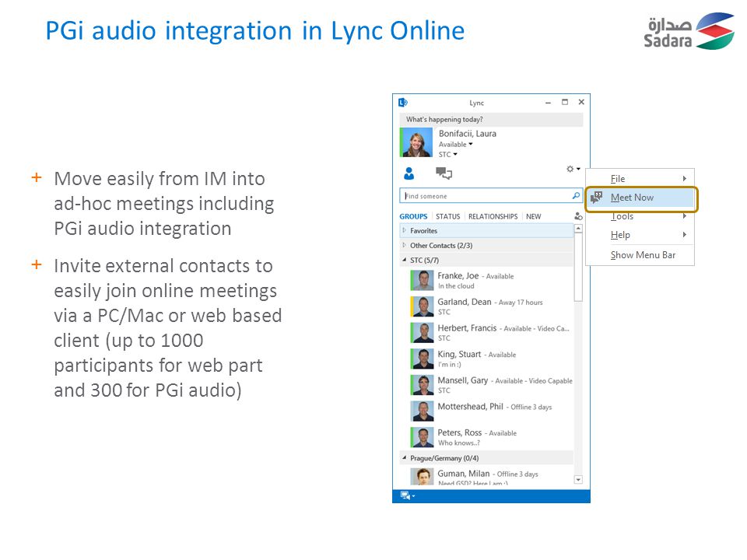Open the STC location dropdown
747x560 pixels.
click(x=448, y=154)
